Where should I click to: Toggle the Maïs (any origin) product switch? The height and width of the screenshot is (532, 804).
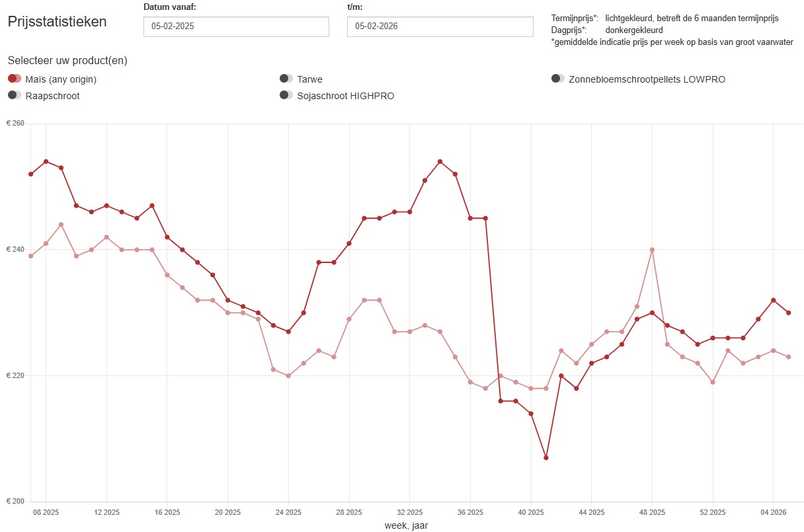[x=15, y=79]
